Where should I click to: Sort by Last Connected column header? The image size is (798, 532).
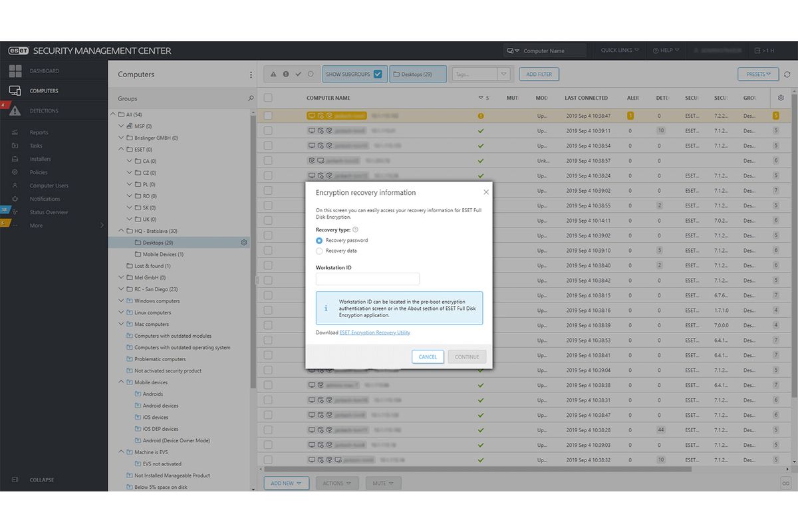point(586,98)
